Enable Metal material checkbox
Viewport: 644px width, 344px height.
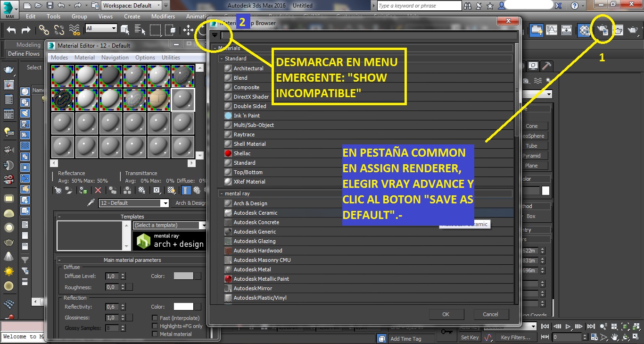(x=155, y=334)
